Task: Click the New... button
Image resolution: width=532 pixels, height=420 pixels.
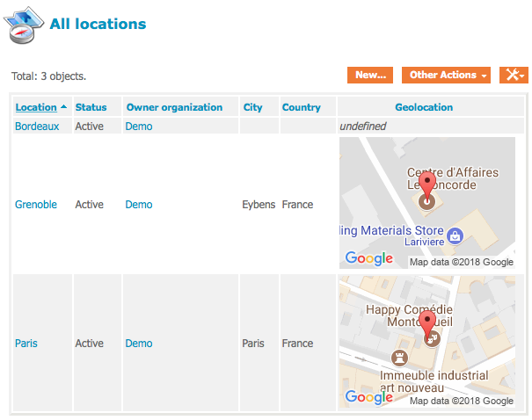Action: pyautogui.click(x=370, y=75)
